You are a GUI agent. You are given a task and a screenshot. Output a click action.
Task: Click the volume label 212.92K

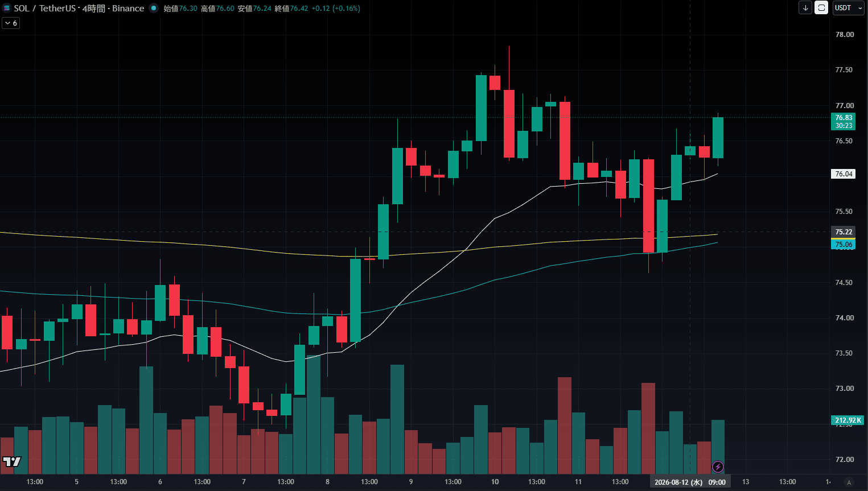coord(848,420)
